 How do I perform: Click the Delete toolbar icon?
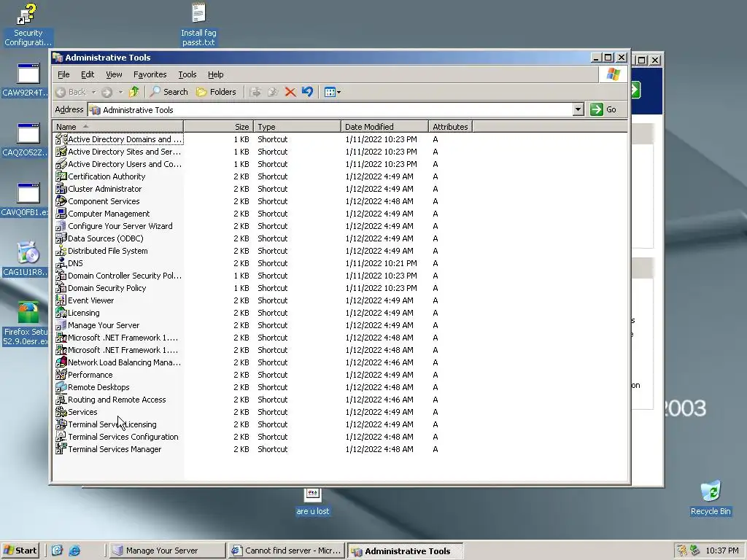point(290,91)
